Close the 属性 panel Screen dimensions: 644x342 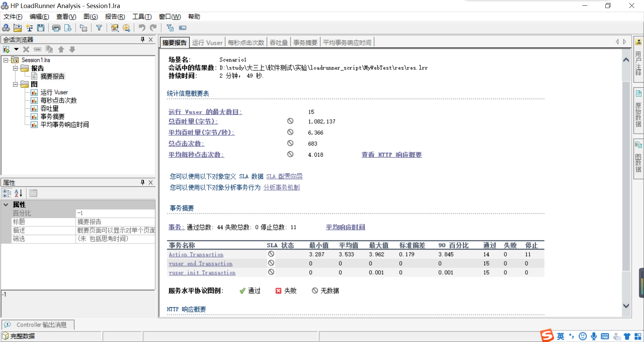[151, 182]
